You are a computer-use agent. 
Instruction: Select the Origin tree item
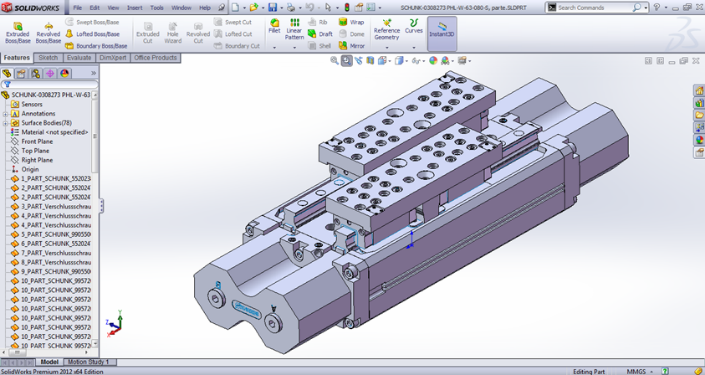30,170
